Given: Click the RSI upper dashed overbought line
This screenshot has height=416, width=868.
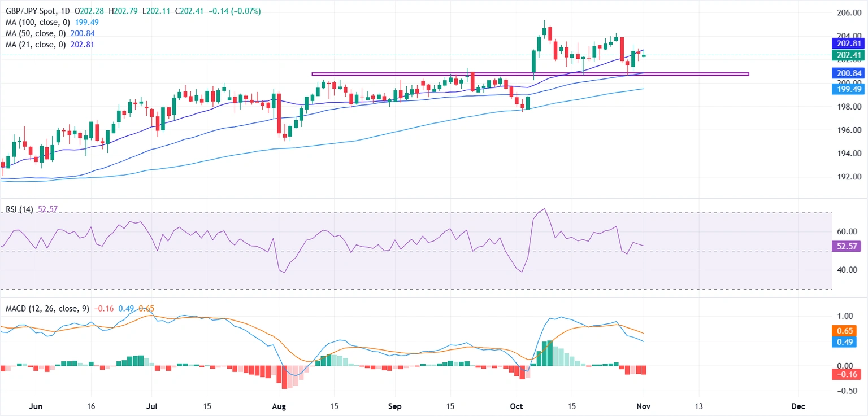Looking at the screenshot, I should tap(396, 214).
